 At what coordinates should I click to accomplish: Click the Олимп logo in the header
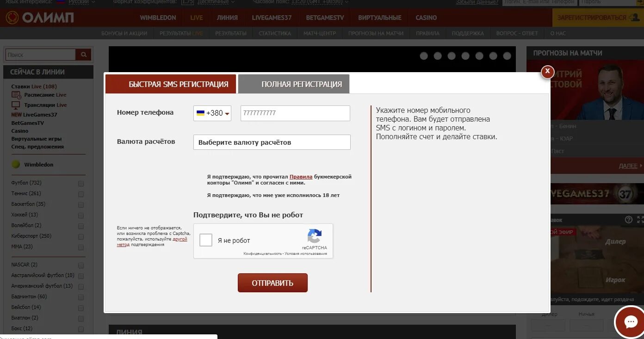tap(39, 18)
